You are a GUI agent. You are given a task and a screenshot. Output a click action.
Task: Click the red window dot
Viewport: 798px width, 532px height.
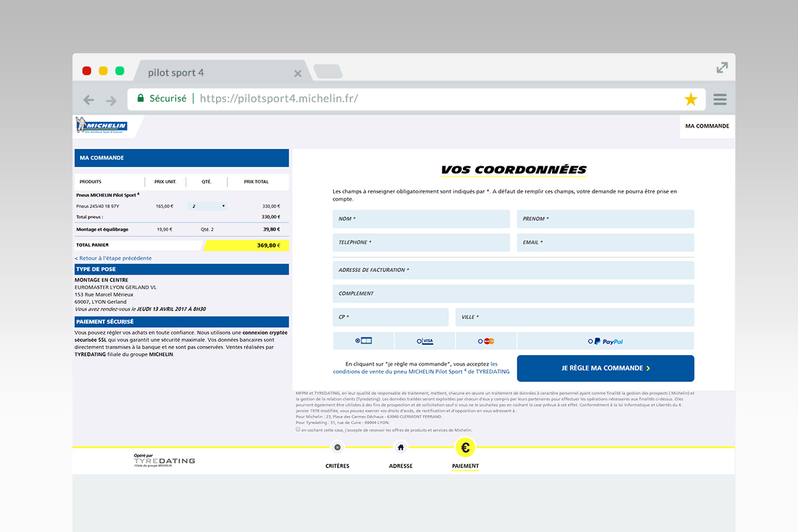(x=86, y=70)
